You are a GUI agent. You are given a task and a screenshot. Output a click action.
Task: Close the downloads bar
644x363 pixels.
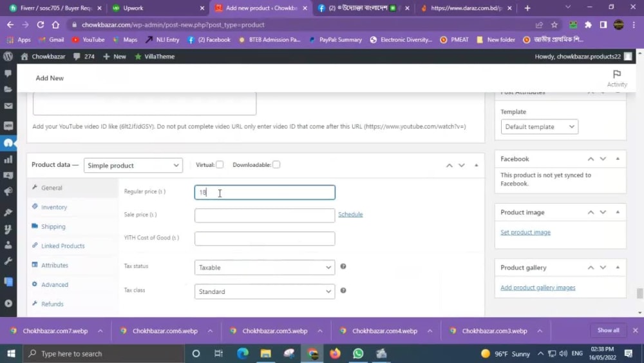[x=635, y=331]
